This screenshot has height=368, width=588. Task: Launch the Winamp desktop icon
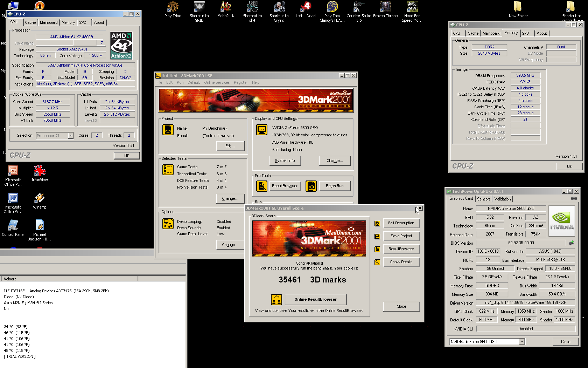(x=40, y=201)
